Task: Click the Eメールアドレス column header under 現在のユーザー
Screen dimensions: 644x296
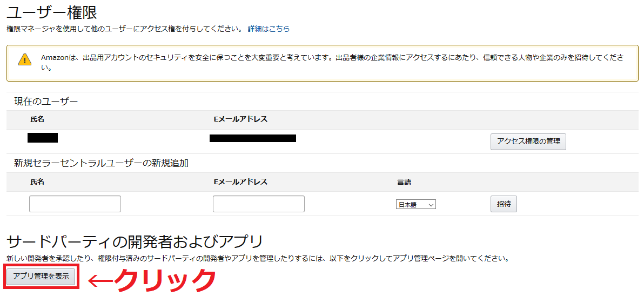Action: (x=240, y=119)
